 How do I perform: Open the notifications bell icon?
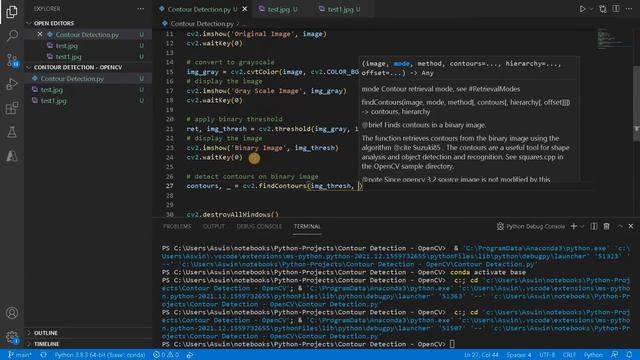point(629,355)
